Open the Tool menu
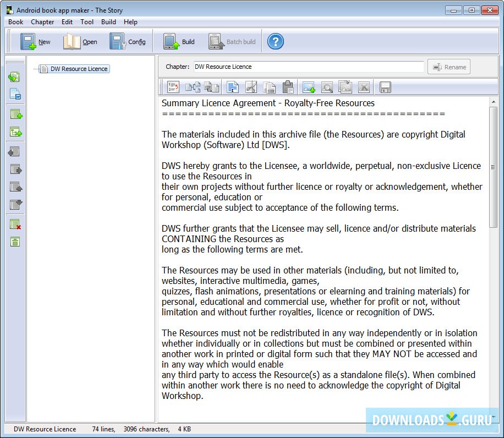This screenshot has width=504, height=438. point(87,22)
